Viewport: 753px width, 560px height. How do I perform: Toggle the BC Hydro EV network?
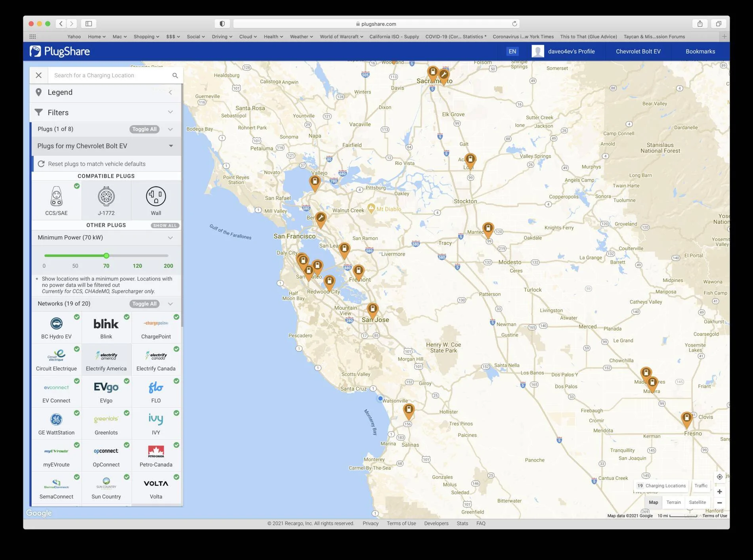click(x=56, y=327)
